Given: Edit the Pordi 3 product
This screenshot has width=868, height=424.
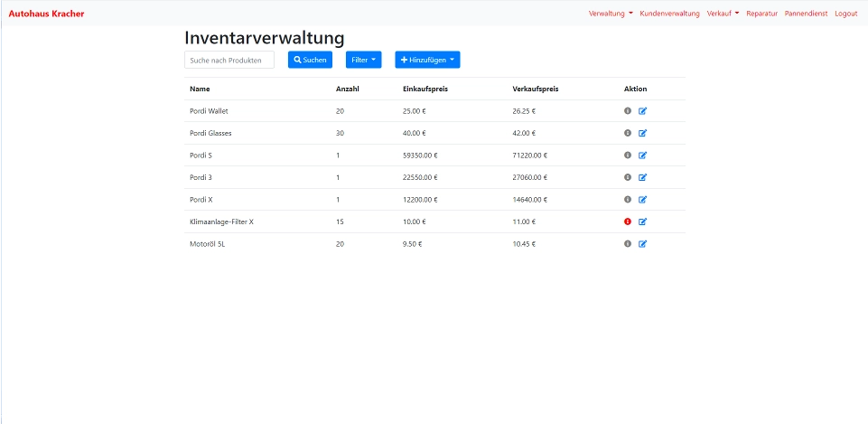Looking at the screenshot, I should tap(642, 177).
